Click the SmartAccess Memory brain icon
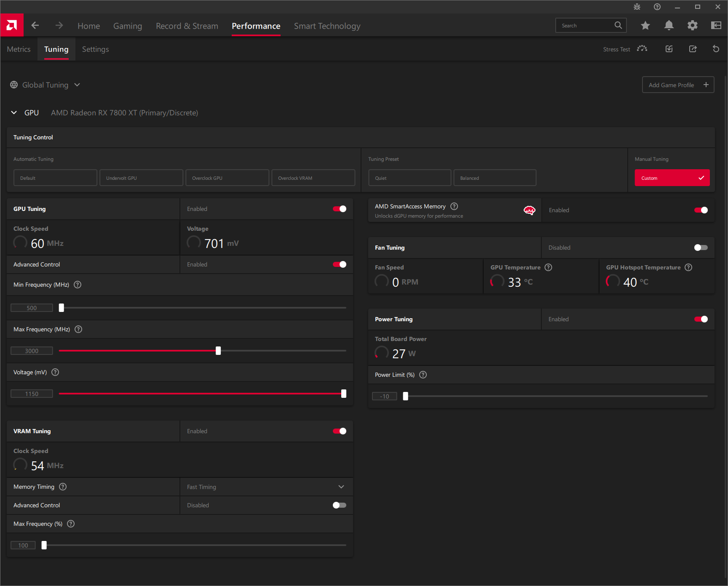 pos(529,210)
